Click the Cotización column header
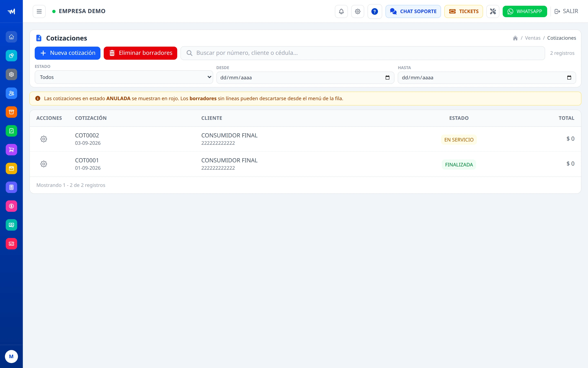 coord(91,118)
